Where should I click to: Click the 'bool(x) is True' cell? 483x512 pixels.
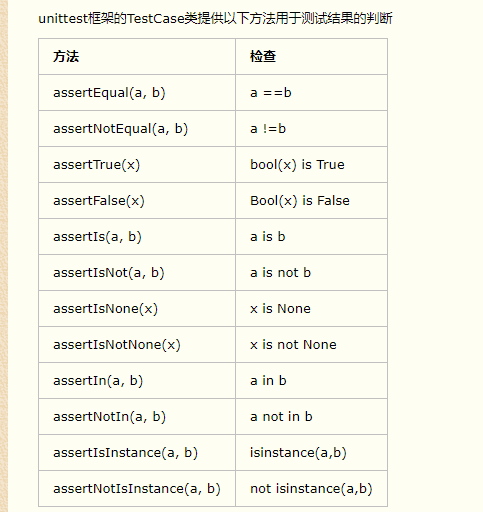(311, 165)
